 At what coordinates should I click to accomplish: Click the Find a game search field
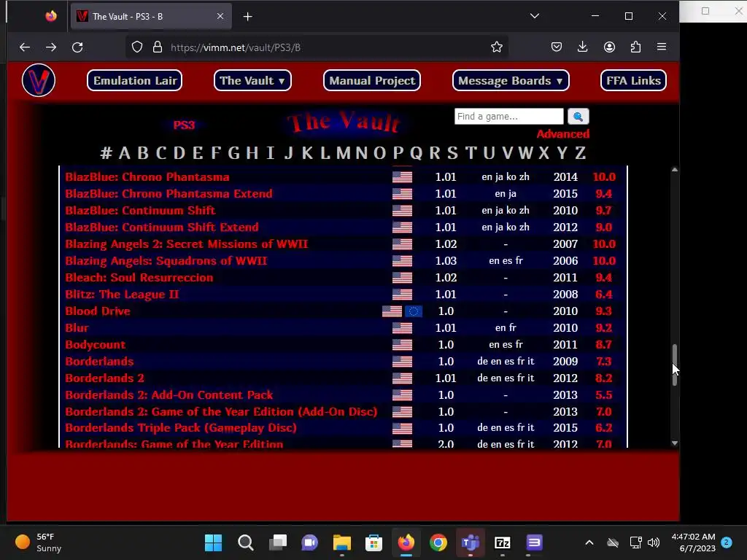[508, 116]
